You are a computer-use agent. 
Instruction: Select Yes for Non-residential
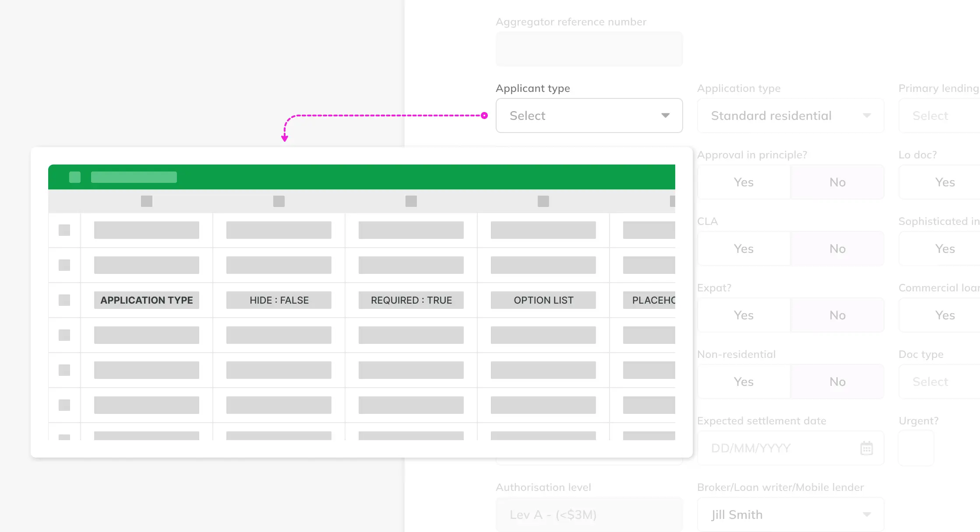click(744, 381)
